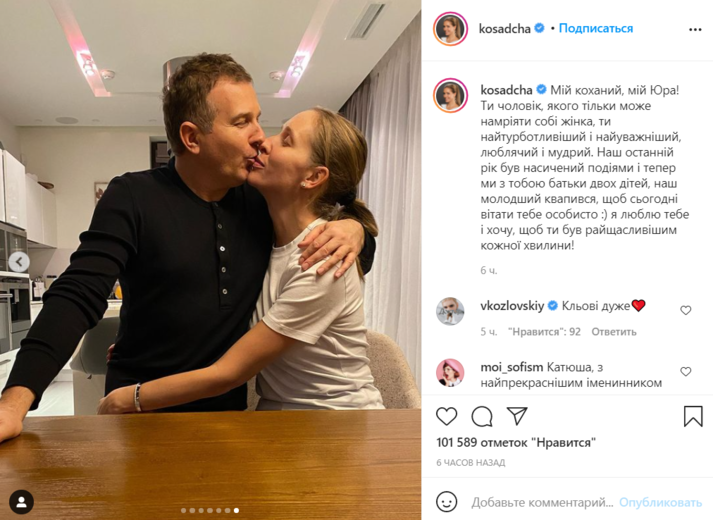Like moi_sofism's comment heart
713x520 pixels.
686,372
